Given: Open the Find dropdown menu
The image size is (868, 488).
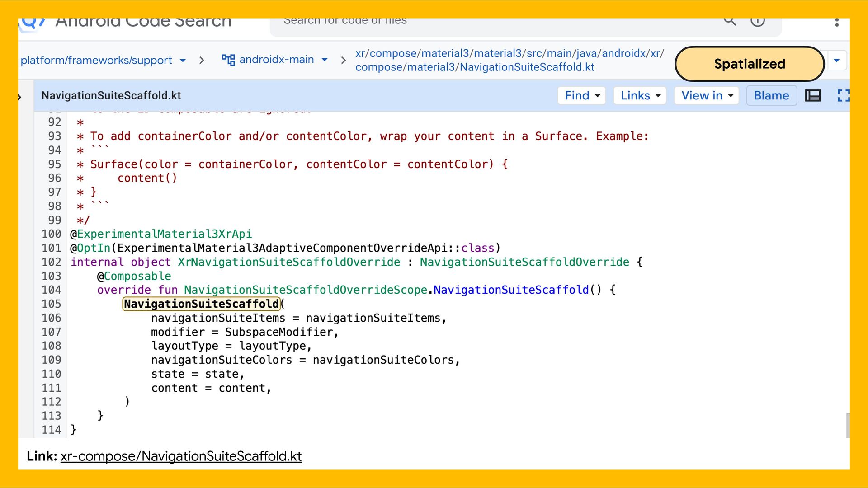Looking at the screenshot, I should (582, 95).
